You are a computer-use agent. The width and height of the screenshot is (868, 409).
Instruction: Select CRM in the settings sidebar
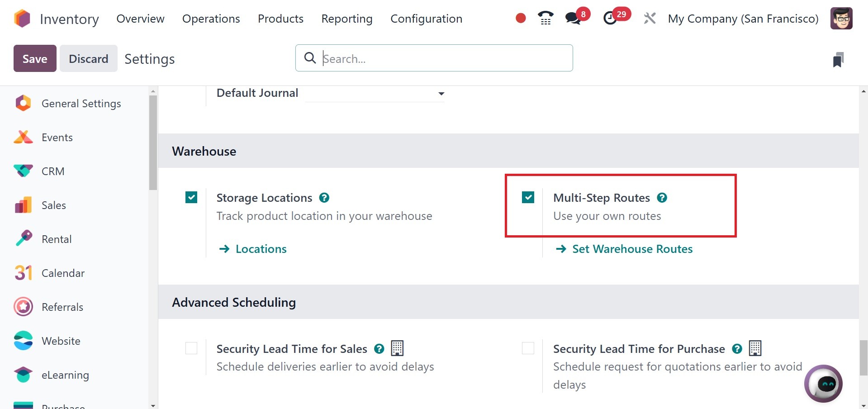tap(53, 171)
